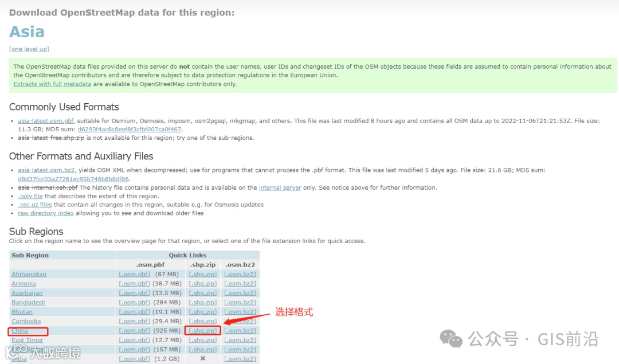This screenshot has width=619, height=364.
Task: Download China .shp.zip file
Action: [x=203, y=331]
